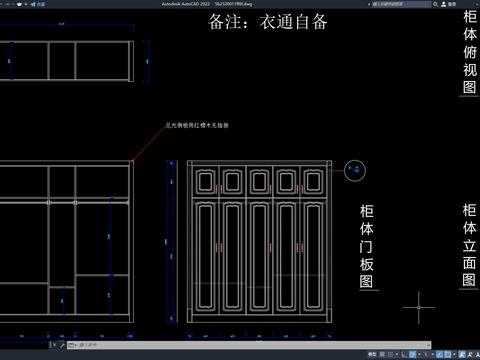Open the polar tracking angle dropdown arrow
Image resolution: width=480 pixels, height=360 pixels.
pyautogui.click(x=419, y=354)
